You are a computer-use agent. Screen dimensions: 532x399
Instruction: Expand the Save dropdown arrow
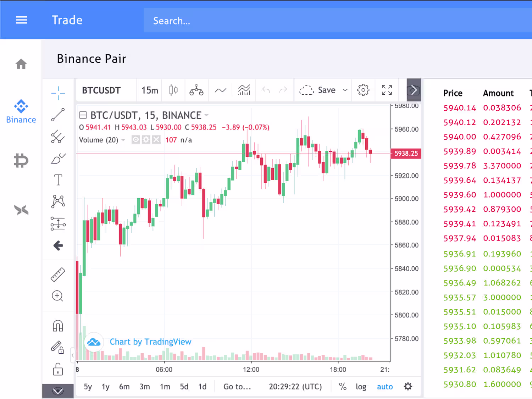pyautogui.click(x=345, y=90)
